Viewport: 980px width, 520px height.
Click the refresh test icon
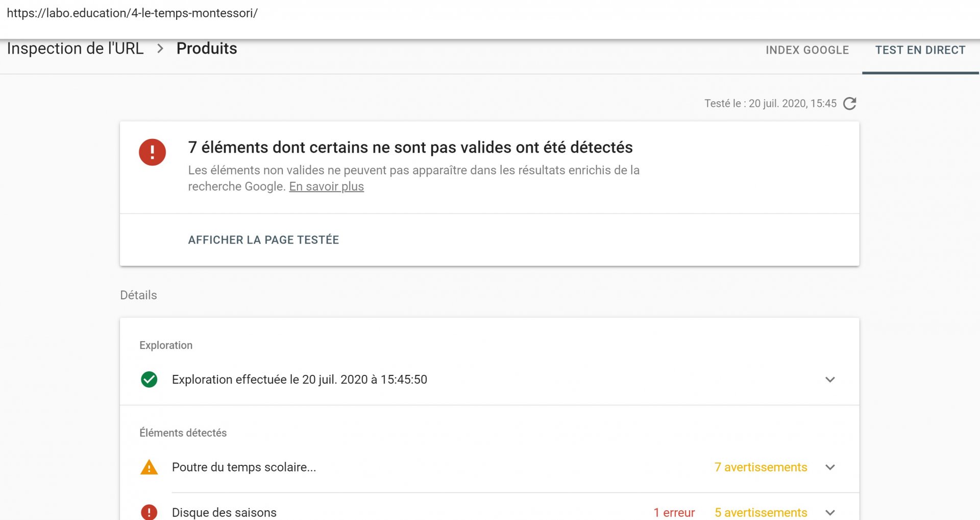point(849,104)
